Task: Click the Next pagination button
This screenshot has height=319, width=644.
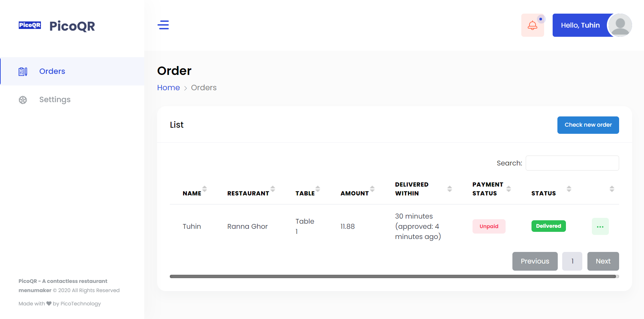Action: [x=603, y=261]
